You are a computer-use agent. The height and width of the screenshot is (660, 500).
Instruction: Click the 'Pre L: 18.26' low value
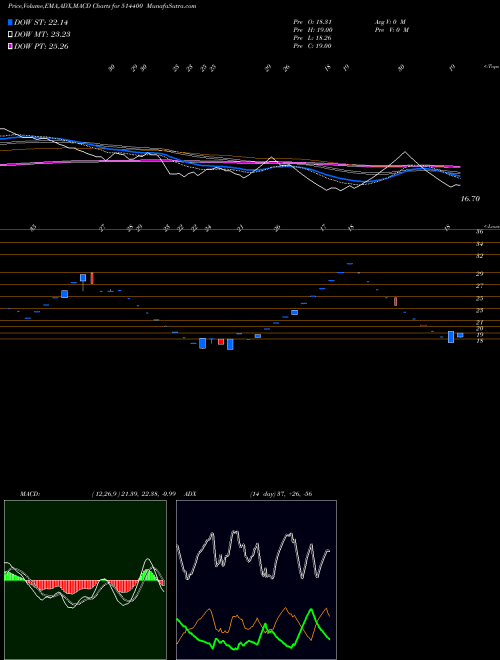312,38
